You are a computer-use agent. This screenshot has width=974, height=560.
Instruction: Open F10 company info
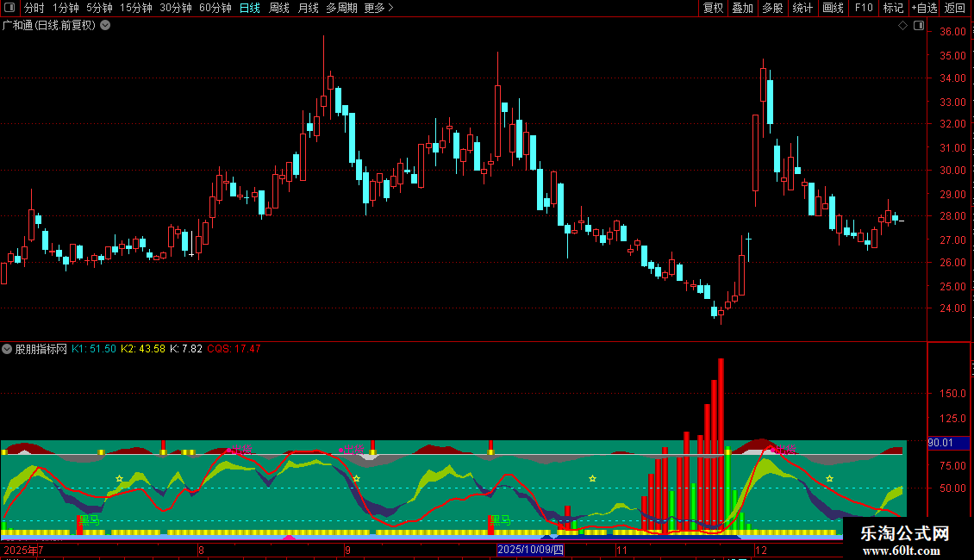click(x=864, y=8)
